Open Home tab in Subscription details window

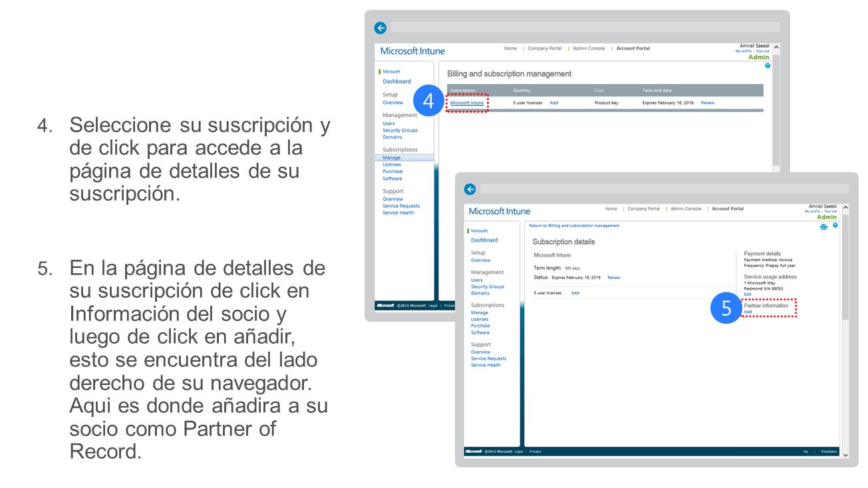[611, 209]
